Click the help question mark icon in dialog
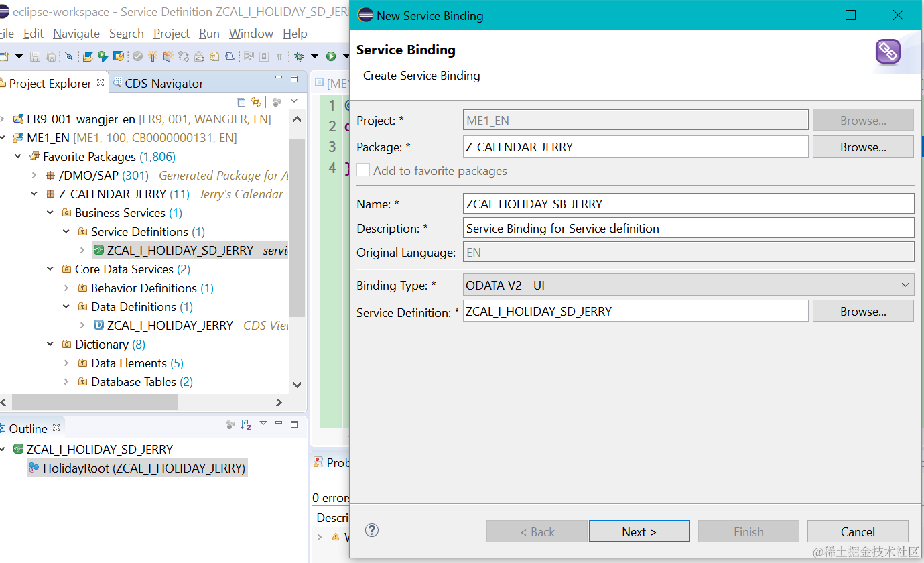Image resolution: width=924 pixels, height=563 pixels. (x=372, y=530)
